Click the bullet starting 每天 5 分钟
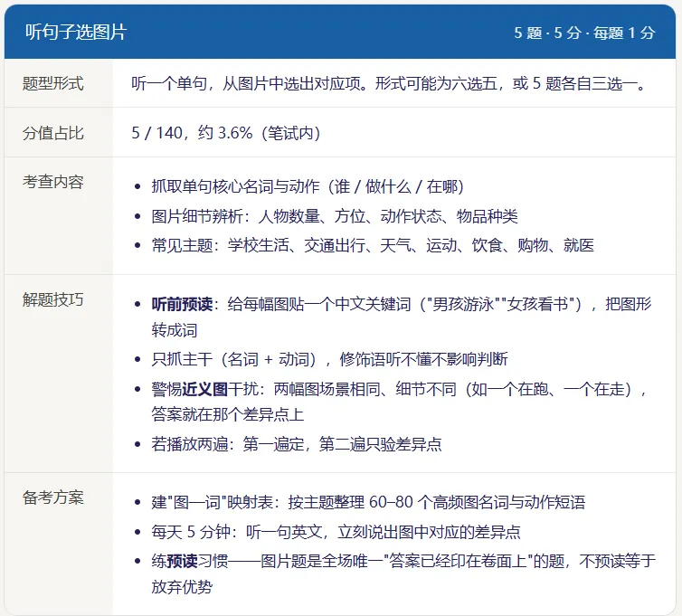The width and height of the screenshot is (682, 616). coord(336,532)
